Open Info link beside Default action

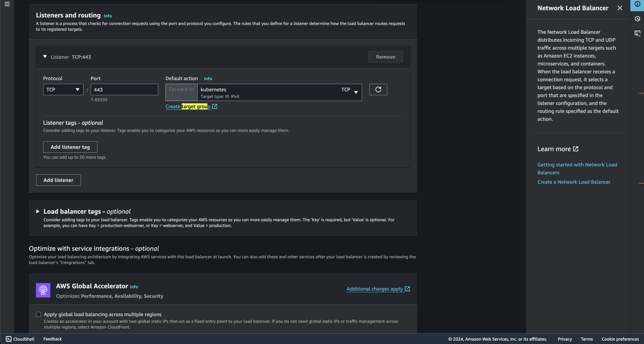208,79
